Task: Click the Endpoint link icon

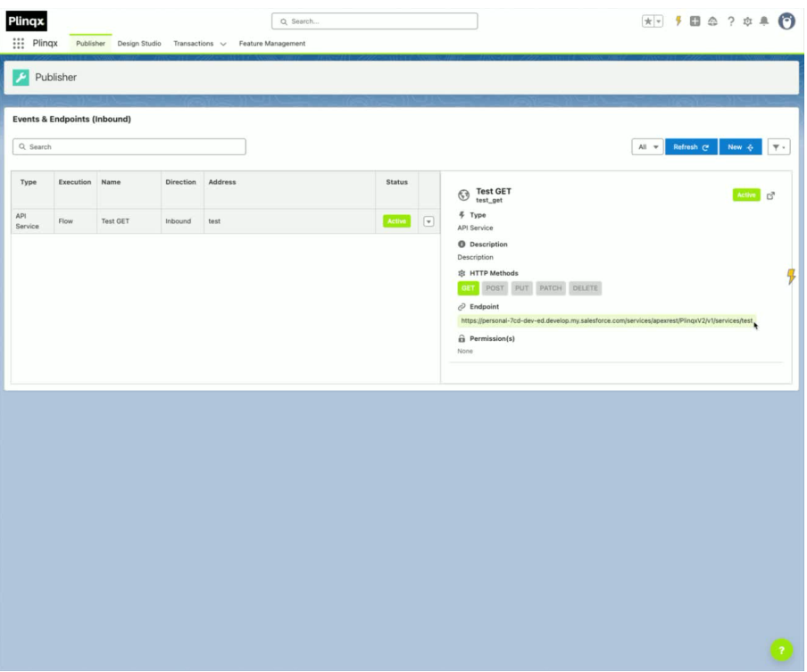Action: pyautogui.click(x=462, y=307)
